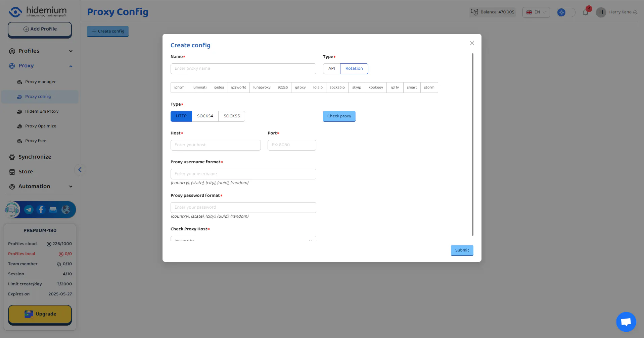
Task: Close the Create config dialog
Action: coord(472,43)
